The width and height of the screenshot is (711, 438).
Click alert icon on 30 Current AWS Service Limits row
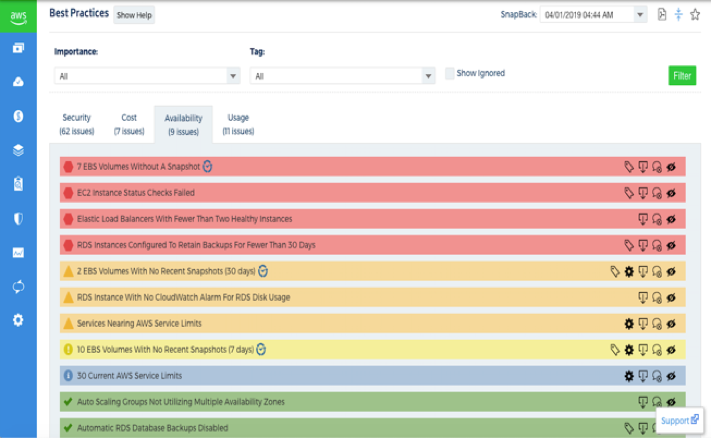click(643, 376)
